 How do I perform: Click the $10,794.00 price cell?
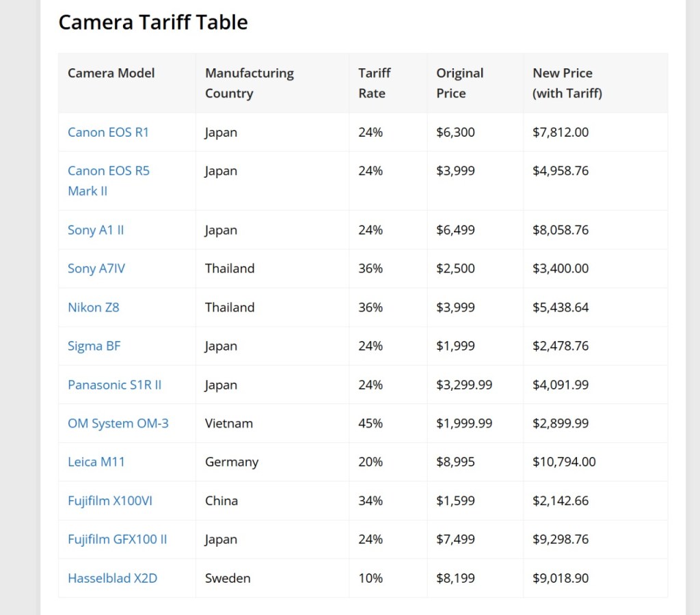(x=564, y=462)
